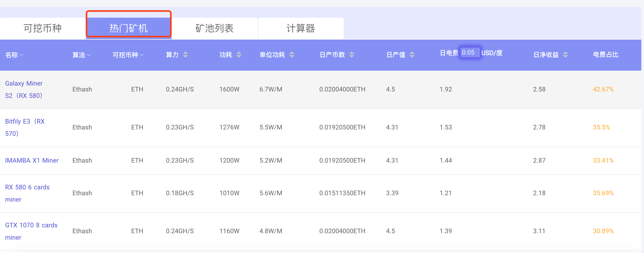Screen dimensions: 644x253
Task: Open the 计算器 tab
Action: 301,28
